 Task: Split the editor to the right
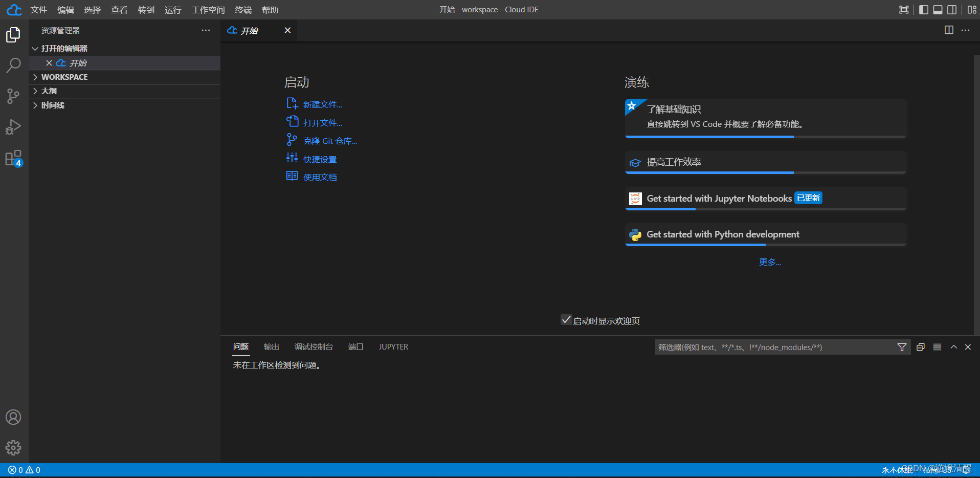point(949,30)
